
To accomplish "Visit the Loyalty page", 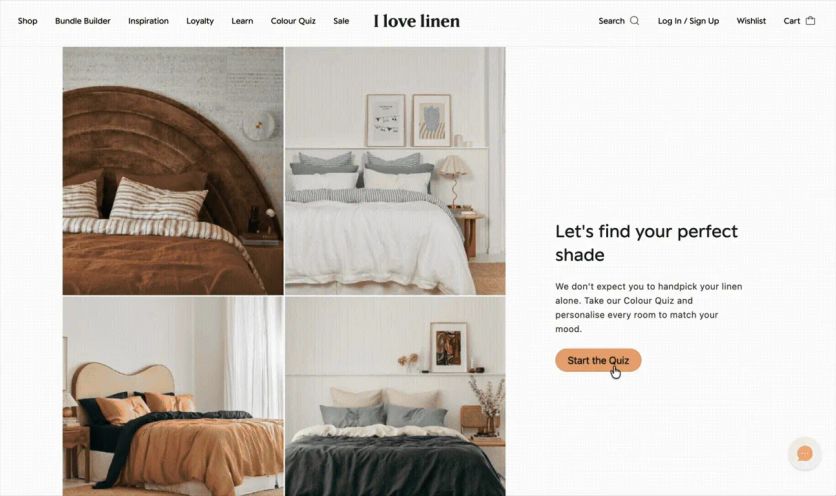I will pyautogui.click(x=200, y=21).
